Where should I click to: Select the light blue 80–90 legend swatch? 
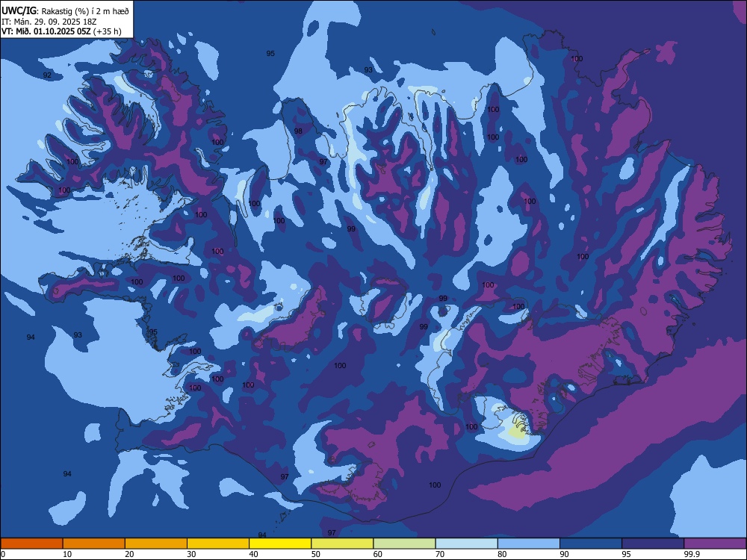coord(529,544)
